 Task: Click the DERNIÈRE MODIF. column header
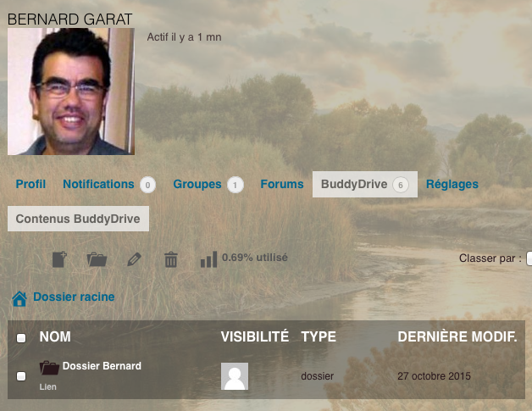[457, 336]
